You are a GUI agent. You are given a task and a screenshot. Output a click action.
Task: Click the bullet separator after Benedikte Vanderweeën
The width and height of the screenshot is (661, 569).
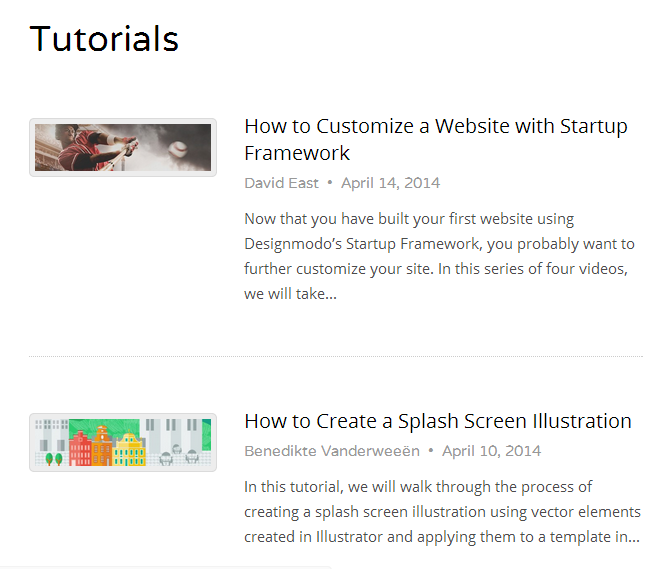pos(431,451)
